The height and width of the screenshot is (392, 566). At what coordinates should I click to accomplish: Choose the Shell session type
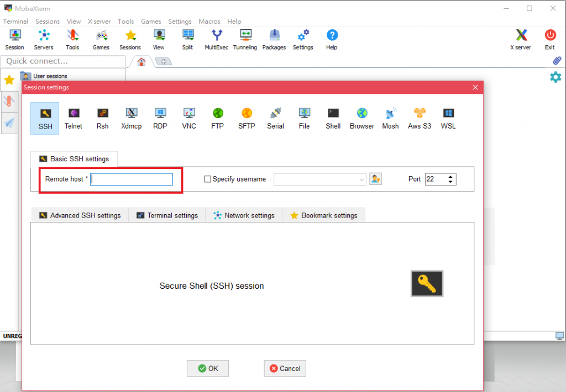(x=333, y=118)
